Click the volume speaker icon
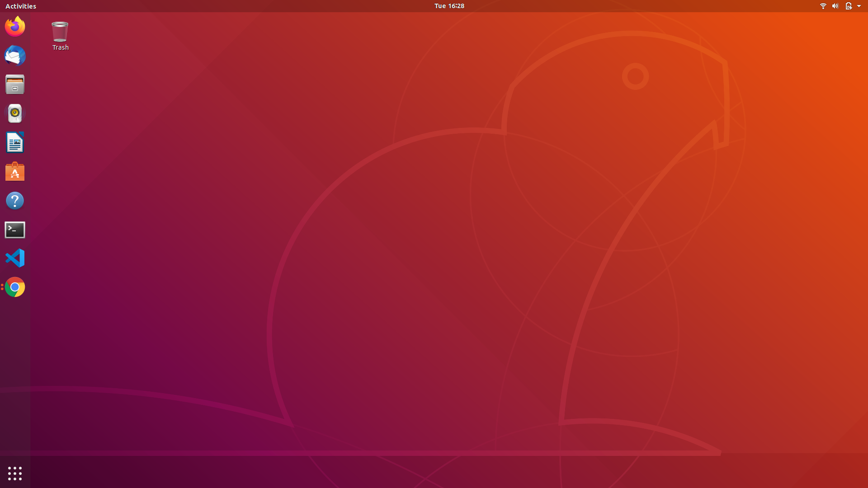Viewport: 868px width, 488px height. click(835, 6)
